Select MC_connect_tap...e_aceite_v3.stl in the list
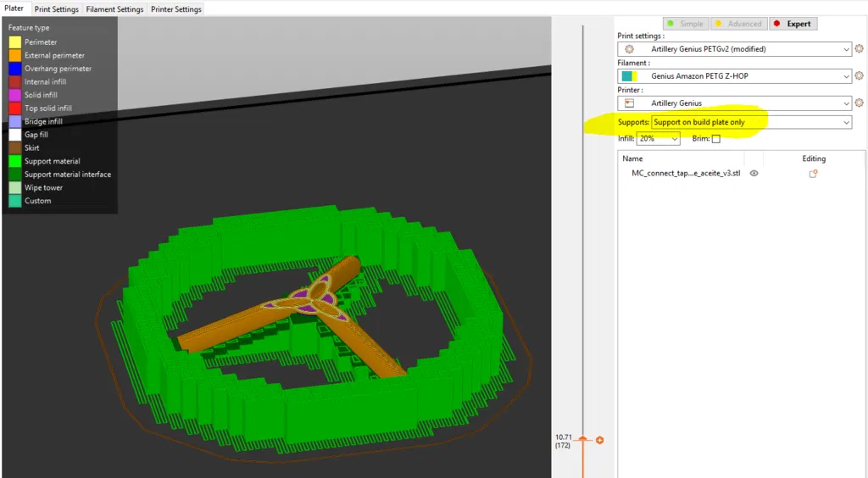868x478 pixels. [686, 173]
